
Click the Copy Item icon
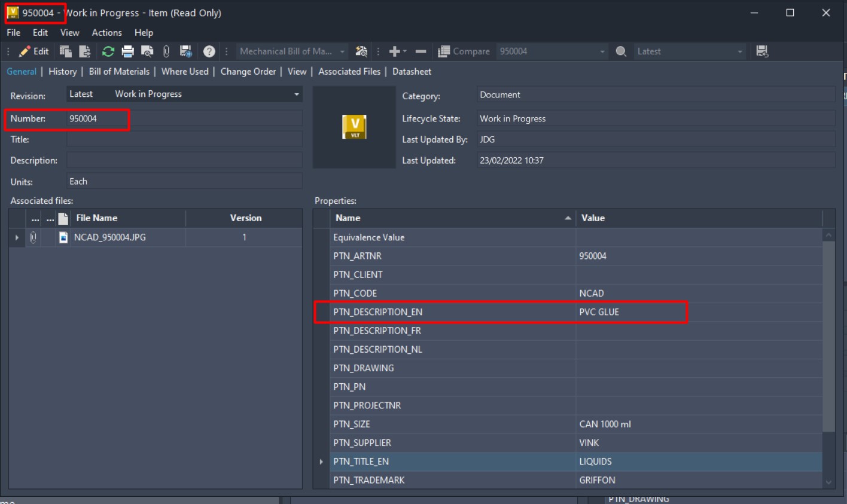tap(67, 51)
